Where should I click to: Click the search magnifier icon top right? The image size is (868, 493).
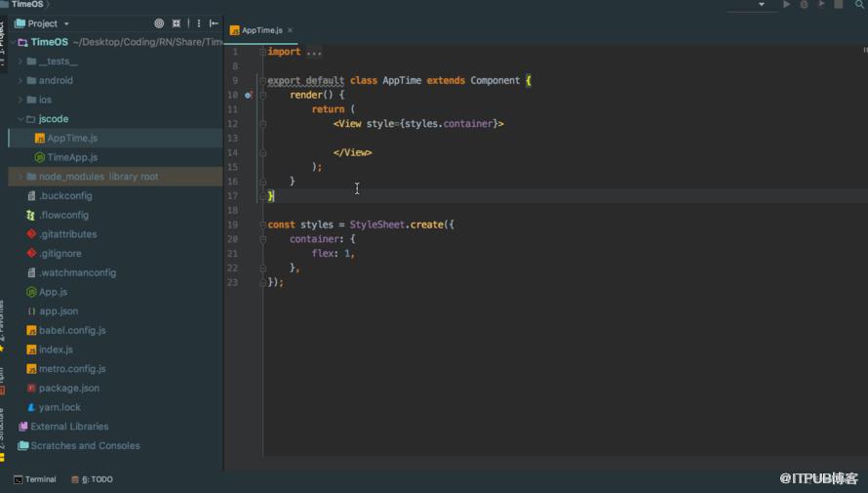click(x=859, y=4)
